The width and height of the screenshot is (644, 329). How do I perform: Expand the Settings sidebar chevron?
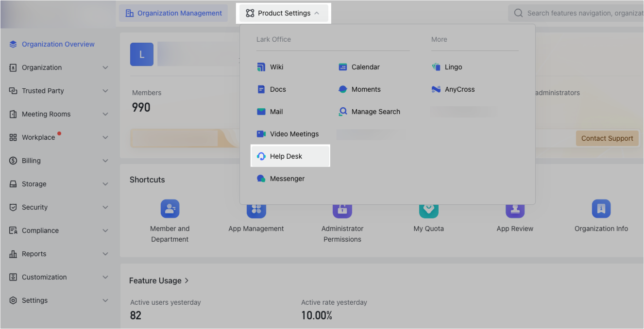pos(105,300)
